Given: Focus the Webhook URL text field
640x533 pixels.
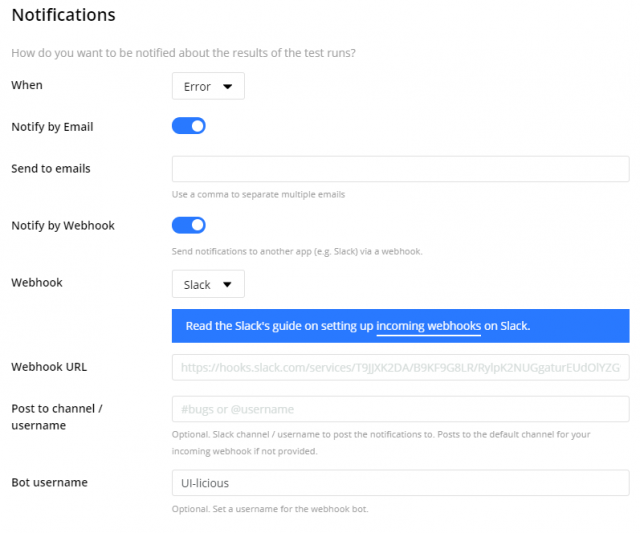Looking at the screenshot, I should (400, 368).
